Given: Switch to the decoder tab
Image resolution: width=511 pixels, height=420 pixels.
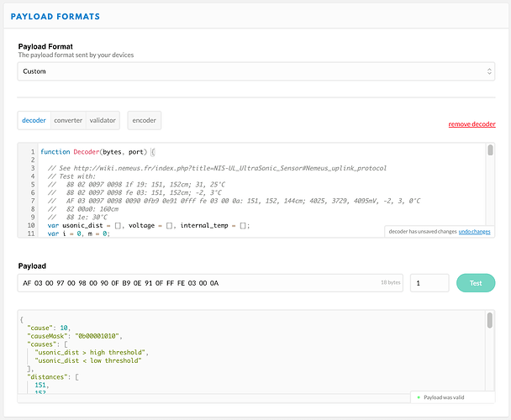Looking at the screenshot, I should pos(34,120).
